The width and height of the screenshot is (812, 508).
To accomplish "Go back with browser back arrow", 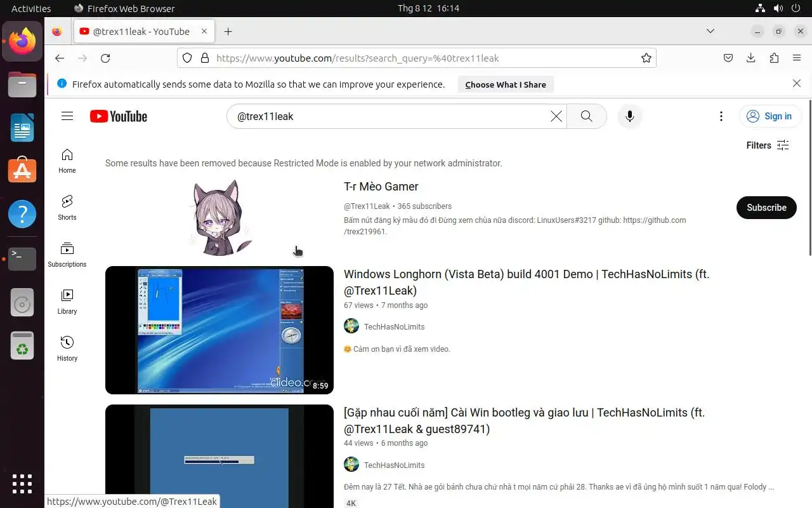I will 60,58.
